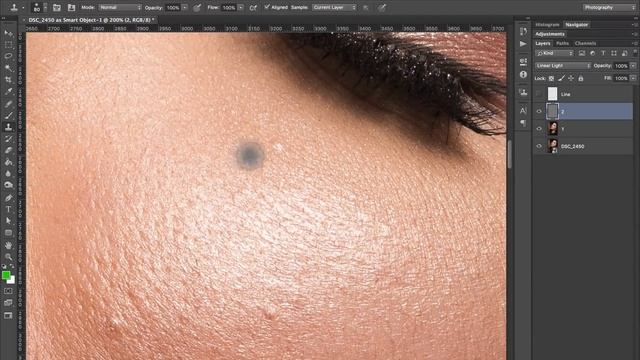Screen dimensions: 640x360
Task: Open the Clone Source panel from options bar
Action: [x=71, y=7]
